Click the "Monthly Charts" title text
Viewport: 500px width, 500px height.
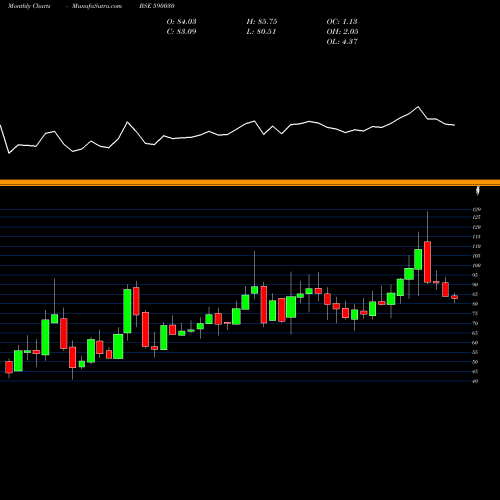[x=29, y=6]
